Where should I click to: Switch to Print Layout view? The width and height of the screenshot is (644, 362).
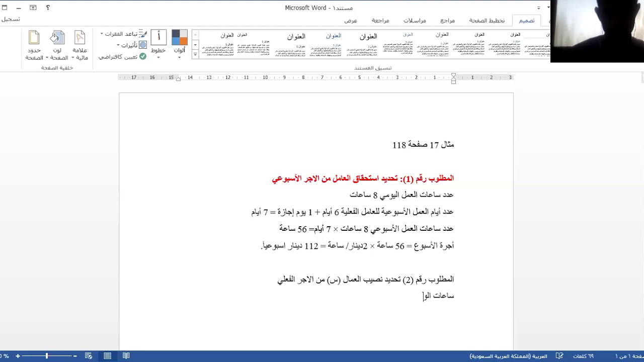107,356
